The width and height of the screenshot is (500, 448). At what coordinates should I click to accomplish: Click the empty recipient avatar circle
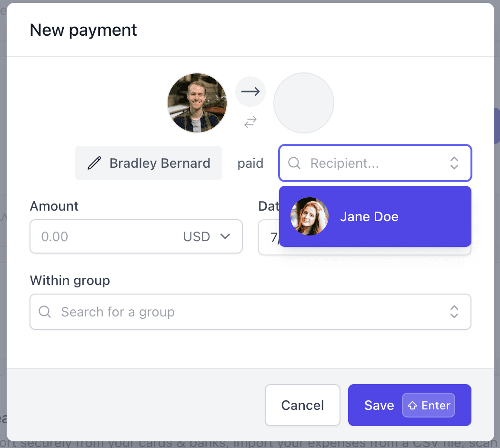[x=304, y=103]
